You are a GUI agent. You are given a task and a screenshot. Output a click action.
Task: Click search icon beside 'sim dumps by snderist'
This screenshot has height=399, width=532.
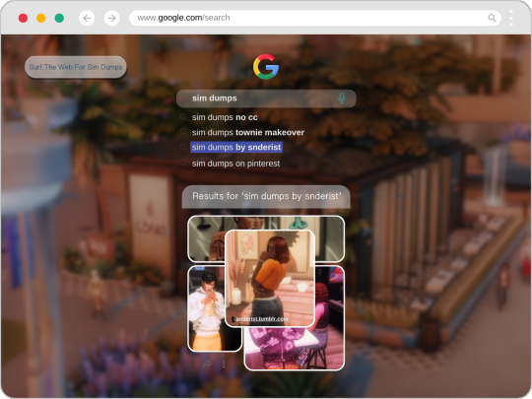click(183, 147)
